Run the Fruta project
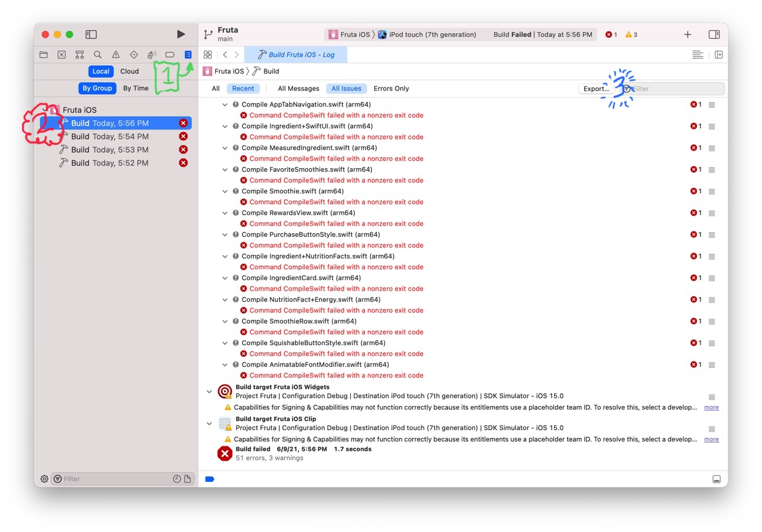The width and height of the screenshot is (762, 532). click(x=181, y=34)
